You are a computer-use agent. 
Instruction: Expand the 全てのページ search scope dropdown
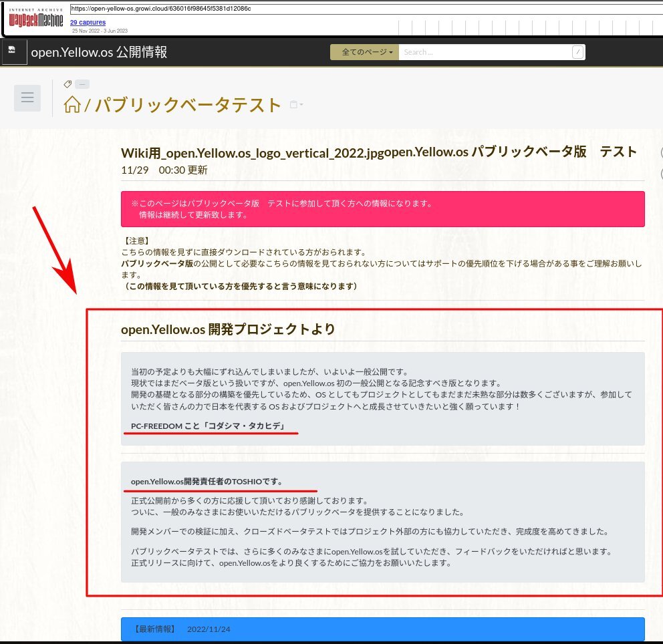click(364, 52)
